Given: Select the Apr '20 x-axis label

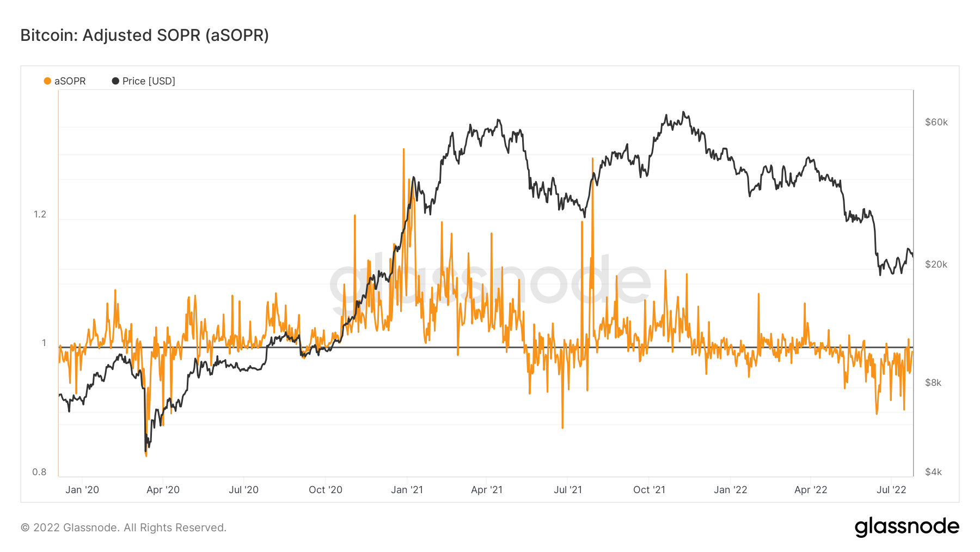Looking at the screenshot, I should click(x=163, y=490).
